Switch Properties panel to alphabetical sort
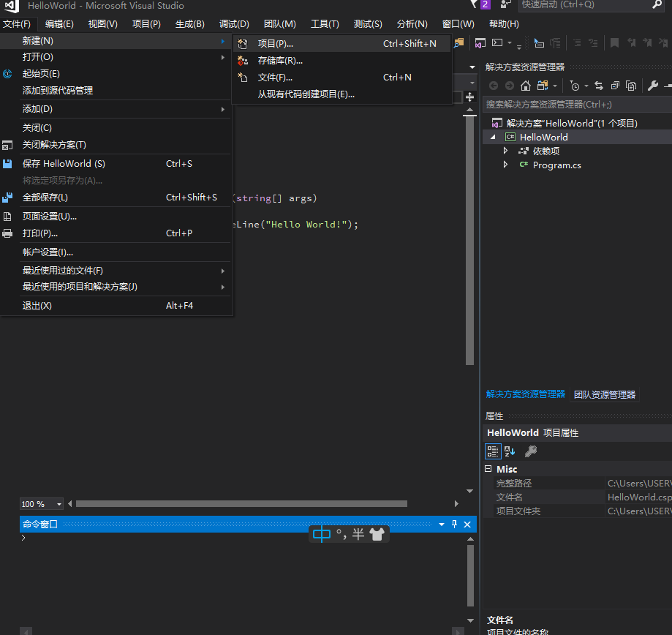The image size is (672, 635). pyautogui.click(x=508, y=451)
